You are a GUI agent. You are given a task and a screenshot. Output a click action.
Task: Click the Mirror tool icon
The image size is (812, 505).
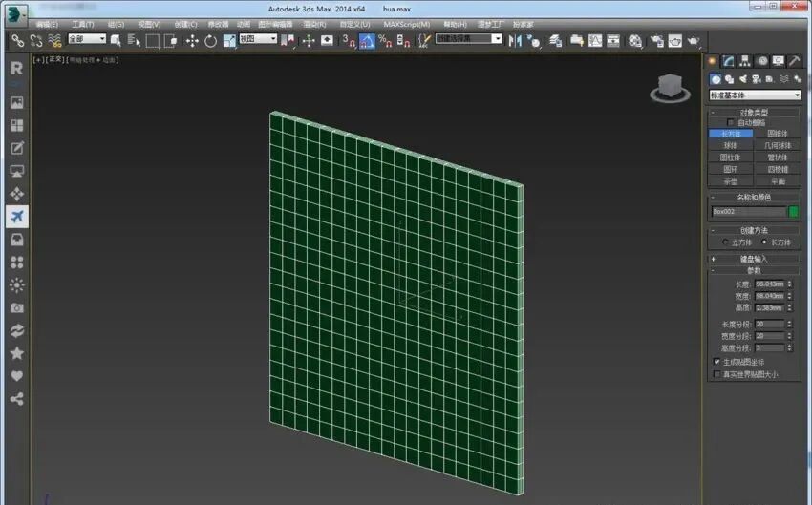pos(515,41)
